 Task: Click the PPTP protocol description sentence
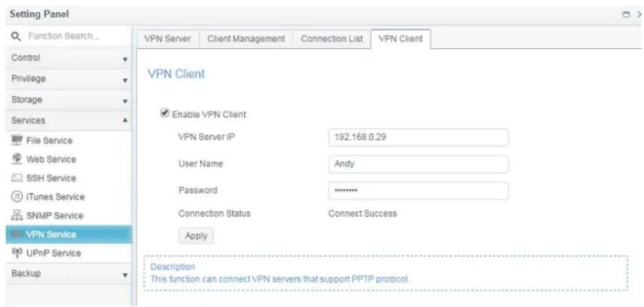(x=280, y=279)
